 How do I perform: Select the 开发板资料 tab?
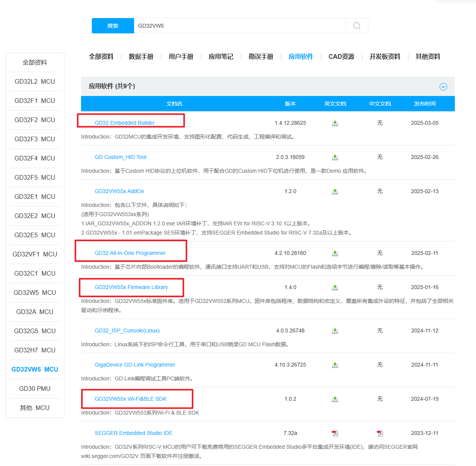point(385,57)
